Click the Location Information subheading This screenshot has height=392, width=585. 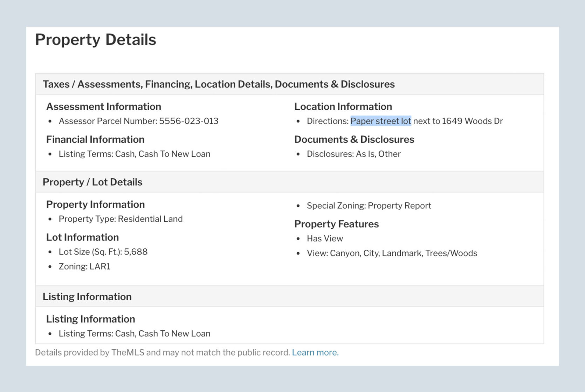pos(343,106)
